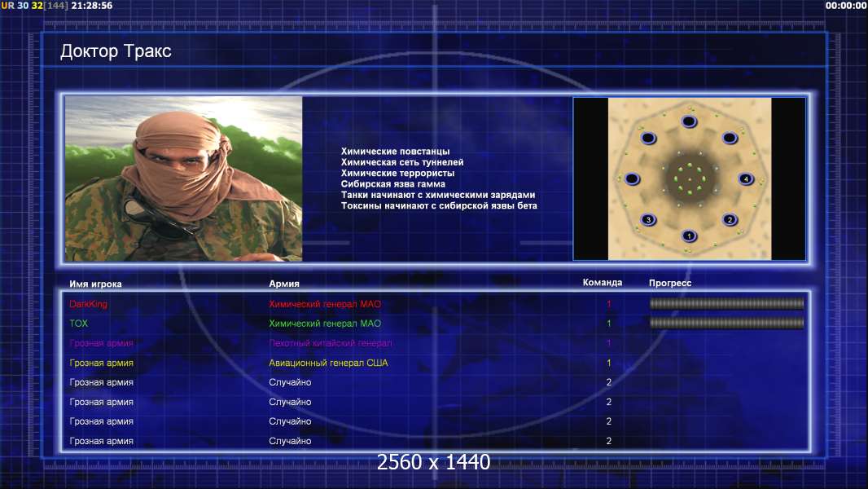Click 'Токсины начинают с сибирской язвы бета'

coord(439,205)
